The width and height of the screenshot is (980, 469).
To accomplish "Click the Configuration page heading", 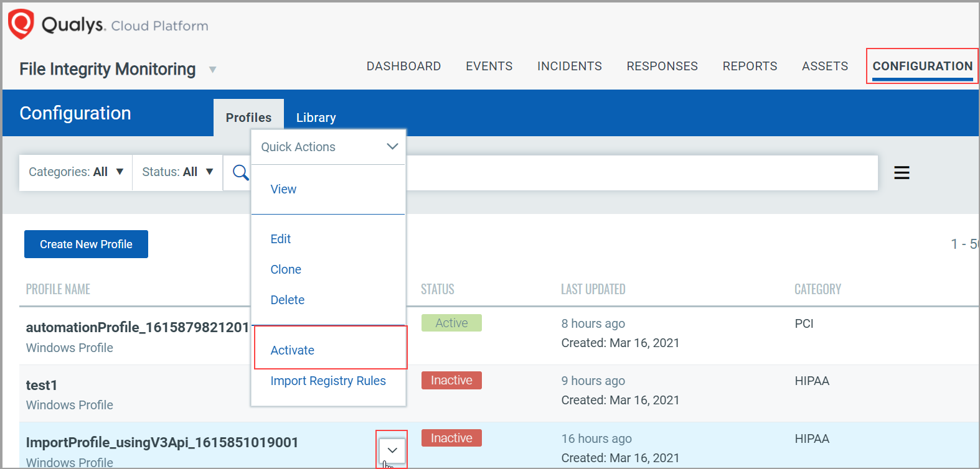I will click(75, 113).
